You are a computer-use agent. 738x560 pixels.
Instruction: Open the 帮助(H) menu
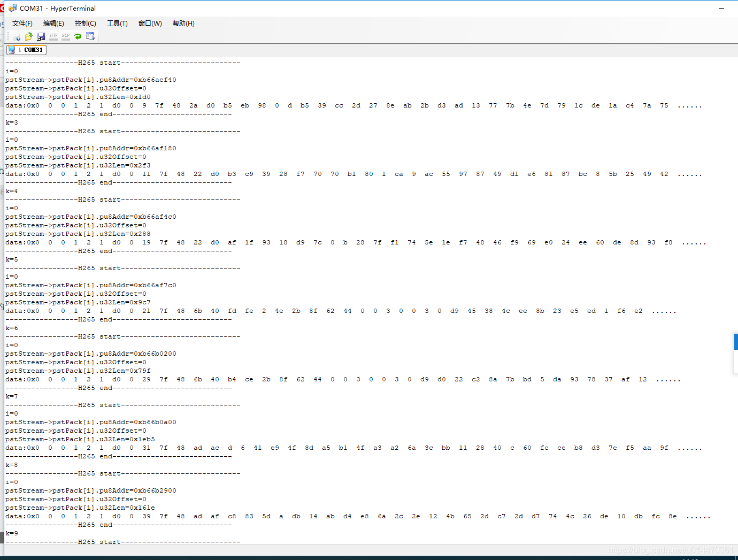click(x=183, y=24)
